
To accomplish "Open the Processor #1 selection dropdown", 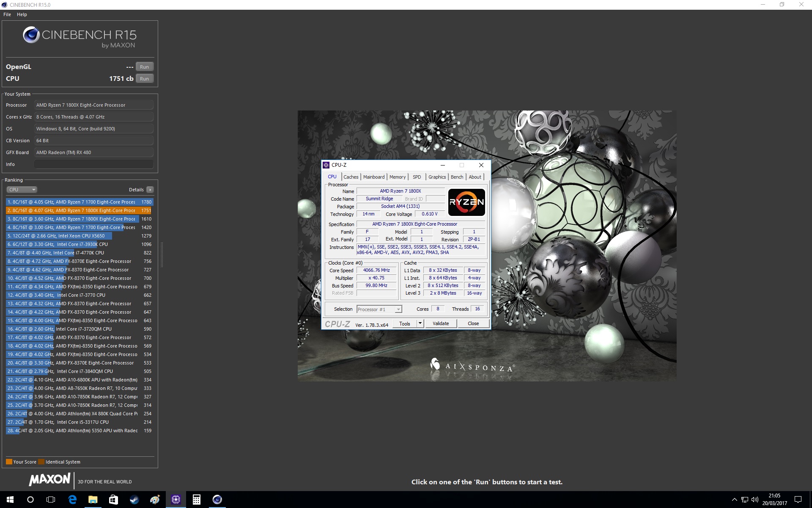I will coord(379,309).
